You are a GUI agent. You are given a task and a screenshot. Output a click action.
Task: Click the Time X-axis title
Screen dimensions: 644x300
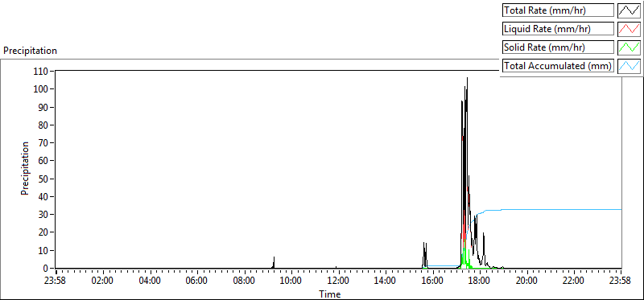pos(330,294)
